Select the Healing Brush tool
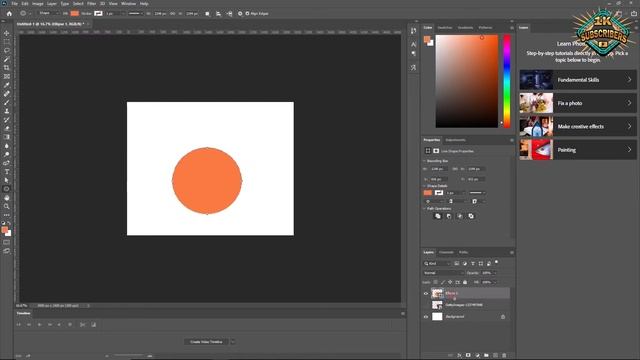Image resolution: width=640 pixels, height=360 pixels. 7,94
